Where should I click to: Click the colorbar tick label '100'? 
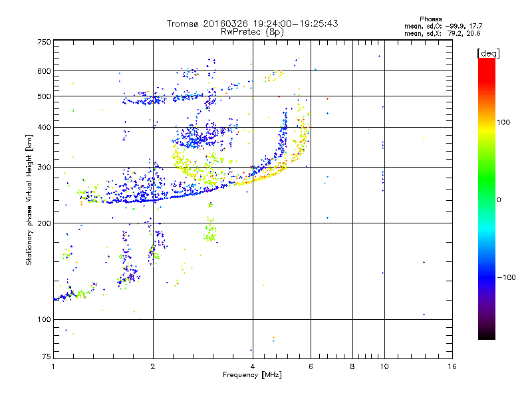click(503, 122)
